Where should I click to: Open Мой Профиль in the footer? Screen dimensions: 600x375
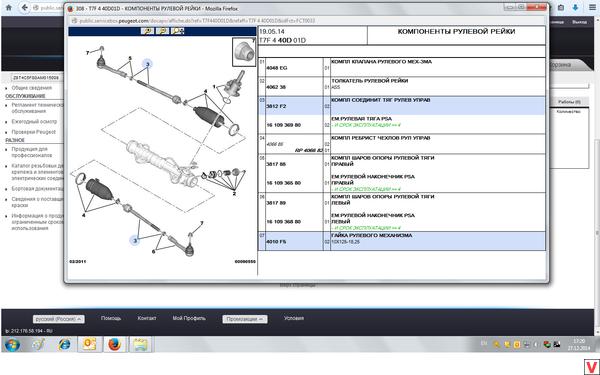click(189, 318)
